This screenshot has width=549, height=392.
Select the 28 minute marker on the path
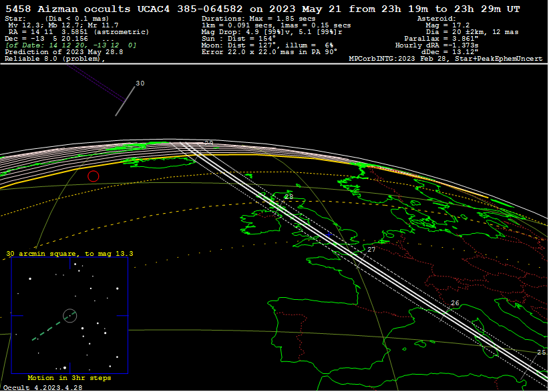pos(289,197)
